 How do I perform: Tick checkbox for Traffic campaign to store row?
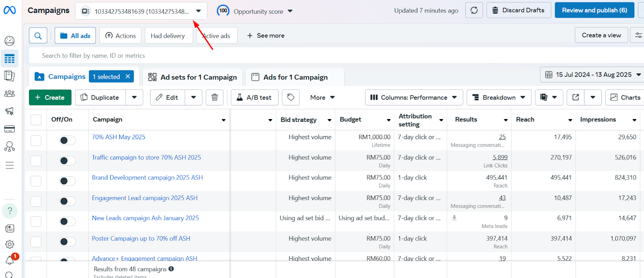point(36,161)
